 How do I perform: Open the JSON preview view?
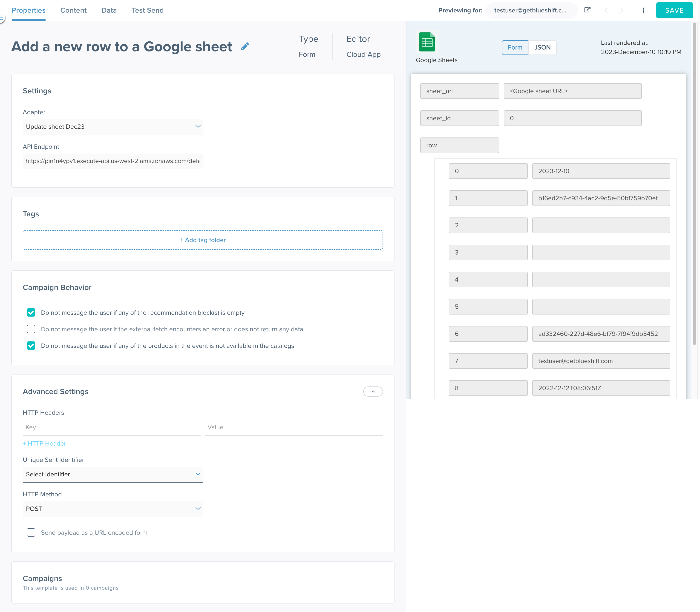pos(542,47)
